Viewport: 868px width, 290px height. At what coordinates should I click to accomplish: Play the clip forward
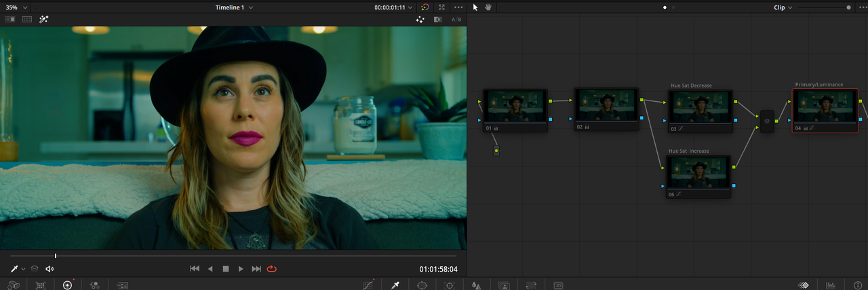(x=241, y=269)
